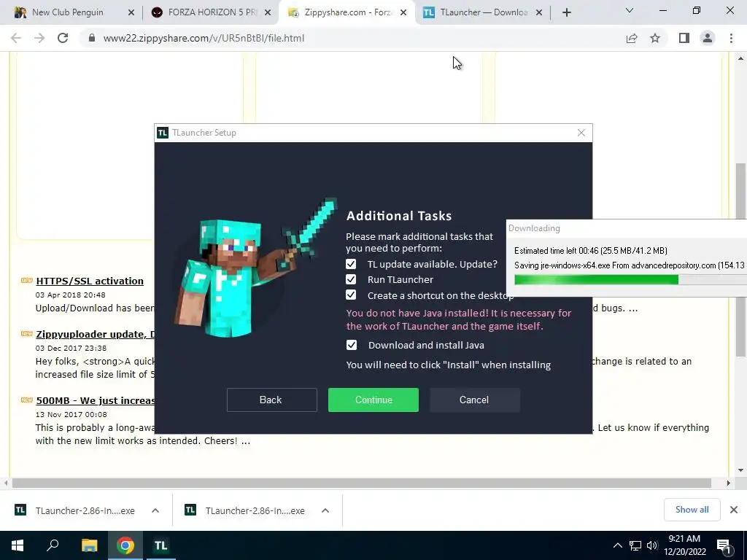Open the taskbar clock and date

pyautogui.click(x=684, y=545)
